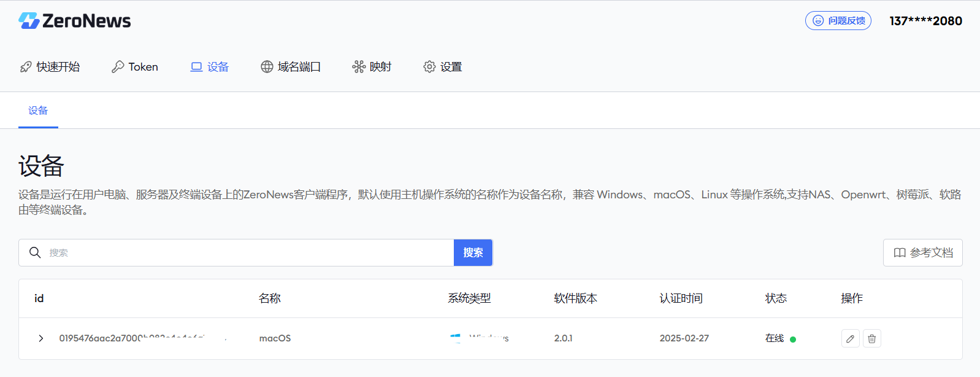Click the globe icon for 域名端口
The width and height of the screenshot is (980, 377).
coord(267,67)
